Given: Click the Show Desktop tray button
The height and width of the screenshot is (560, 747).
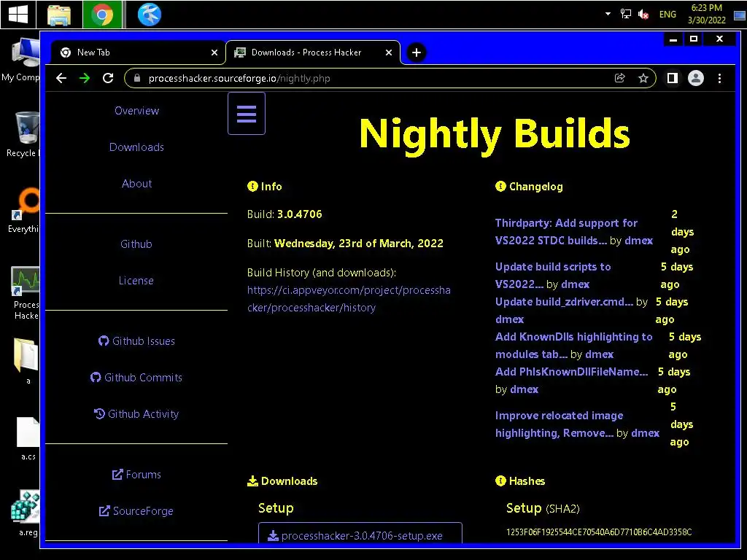Looking at the screenshot, I should [x=740, y=15].
